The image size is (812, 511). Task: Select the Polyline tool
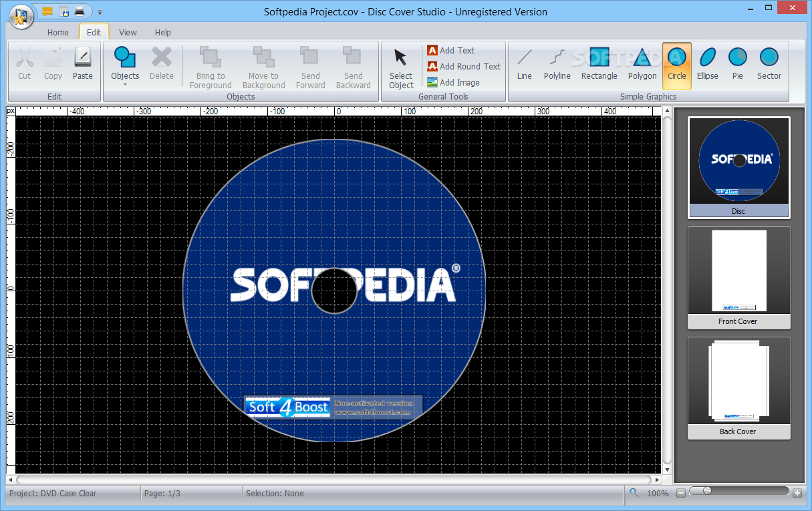coord(557,63)
